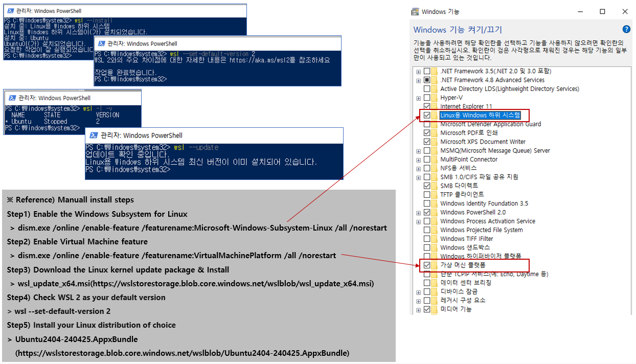Click PowerShell icon in the wsl -l -v window
636x364 pixels.
click(x=11, y=98)
